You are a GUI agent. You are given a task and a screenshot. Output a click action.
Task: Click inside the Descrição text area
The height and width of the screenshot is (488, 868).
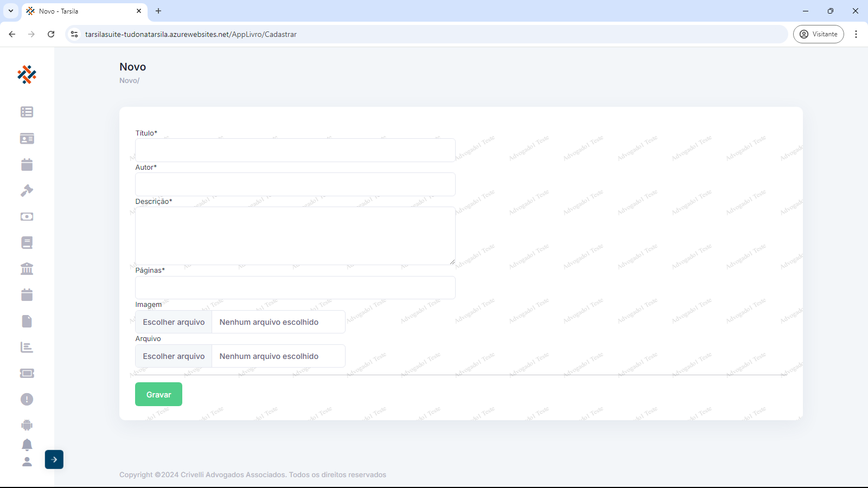295,236
